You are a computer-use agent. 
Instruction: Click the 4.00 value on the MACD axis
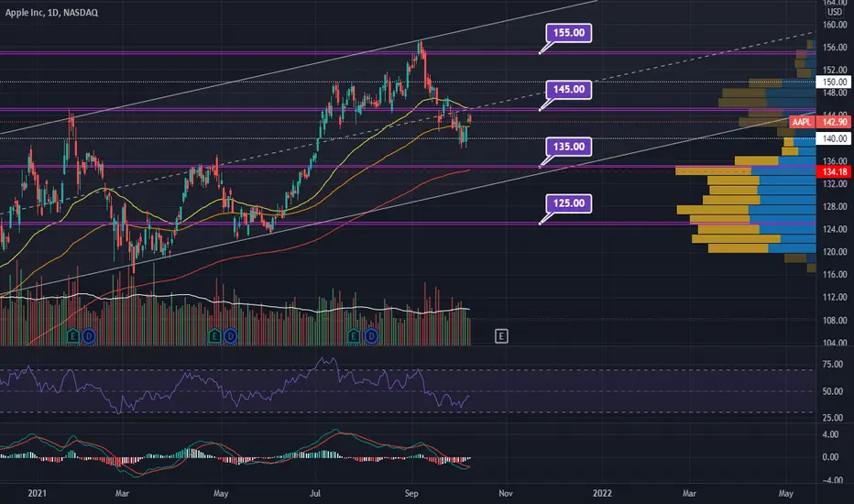(830, 434)
